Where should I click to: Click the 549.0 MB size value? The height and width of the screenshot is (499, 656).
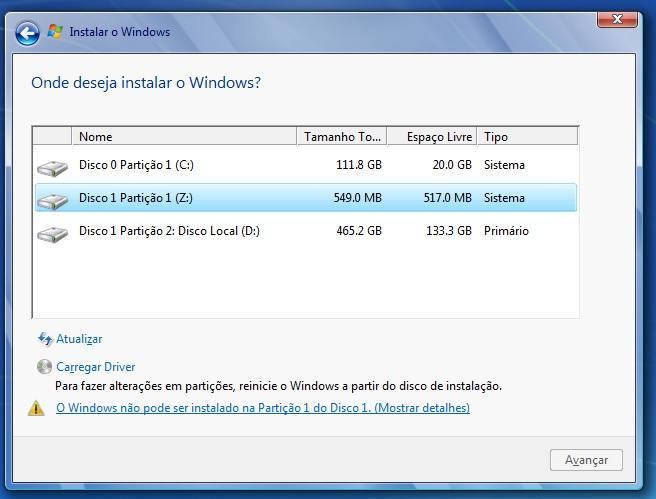point(358,197)
